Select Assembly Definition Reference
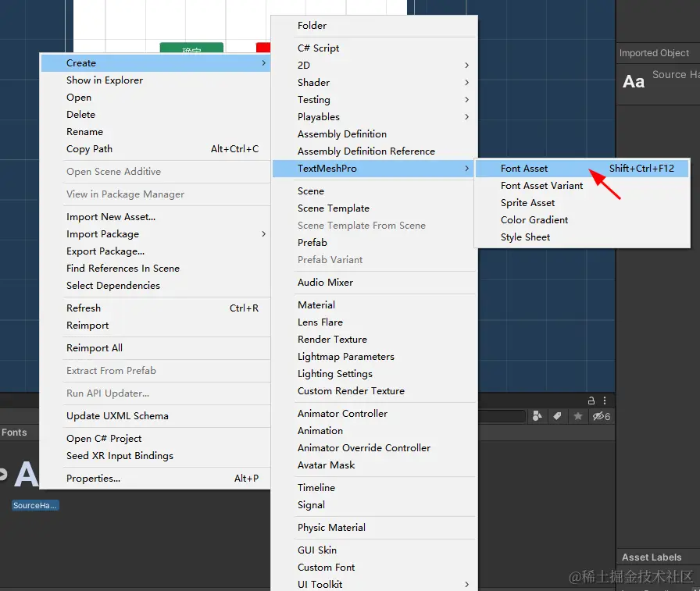The image size is (700, 591). (374, 151)
